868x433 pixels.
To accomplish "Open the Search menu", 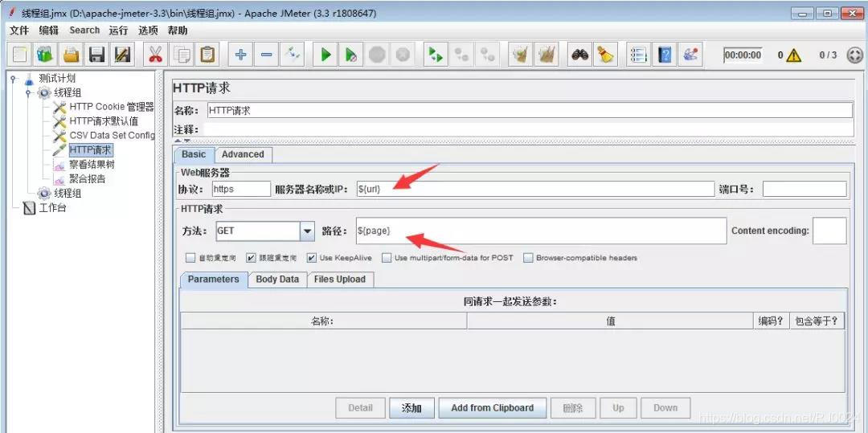I will (x=84, y=31).
